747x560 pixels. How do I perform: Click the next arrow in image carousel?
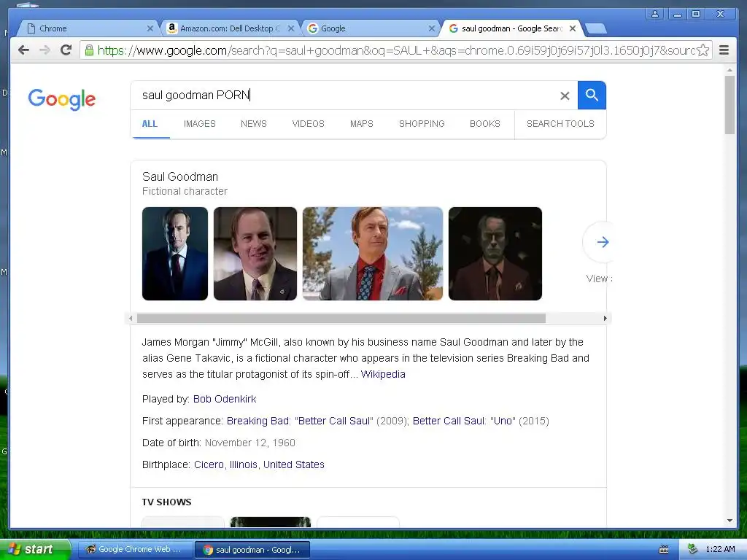click(602, 242)
